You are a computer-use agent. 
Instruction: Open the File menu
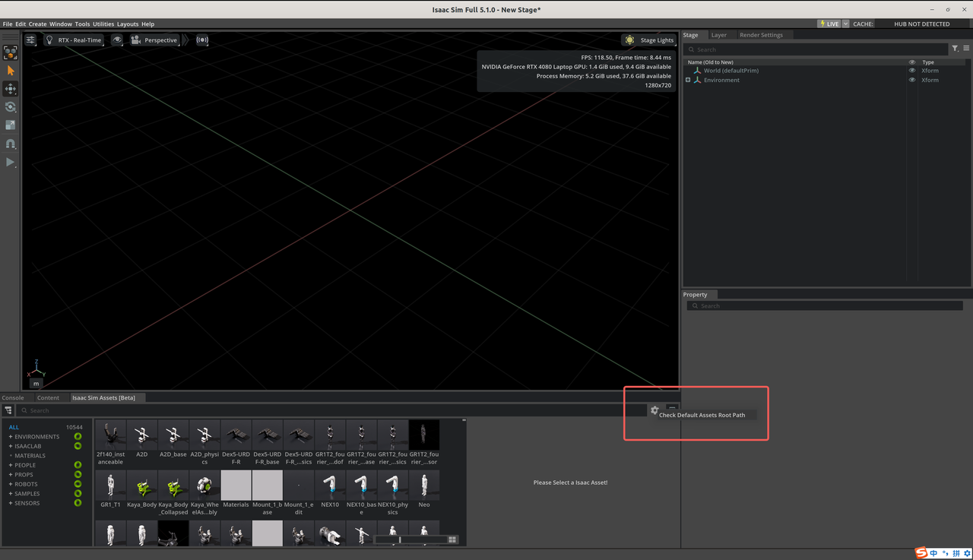[8, 24]
